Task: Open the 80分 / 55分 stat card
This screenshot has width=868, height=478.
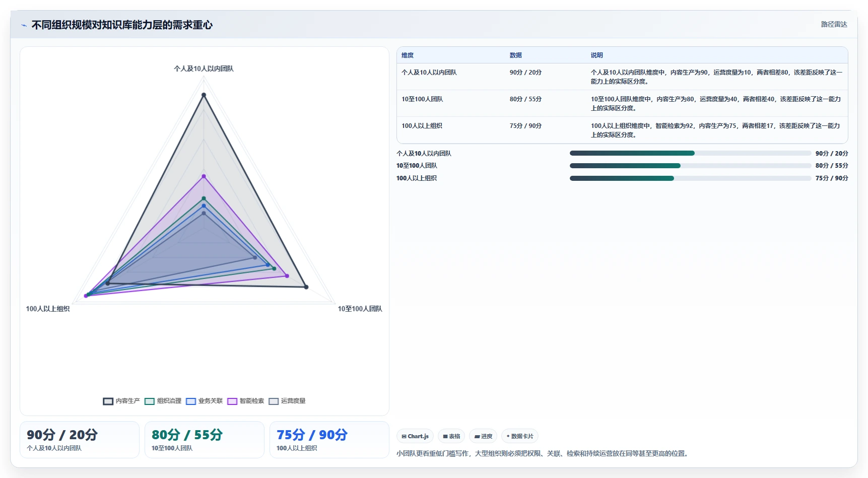Action: point(205,440)
